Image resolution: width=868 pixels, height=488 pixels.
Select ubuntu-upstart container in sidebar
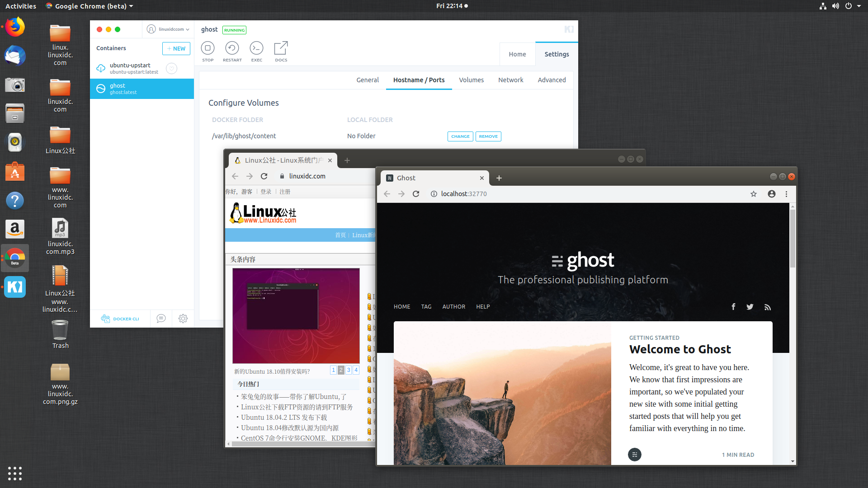[142, 68]
